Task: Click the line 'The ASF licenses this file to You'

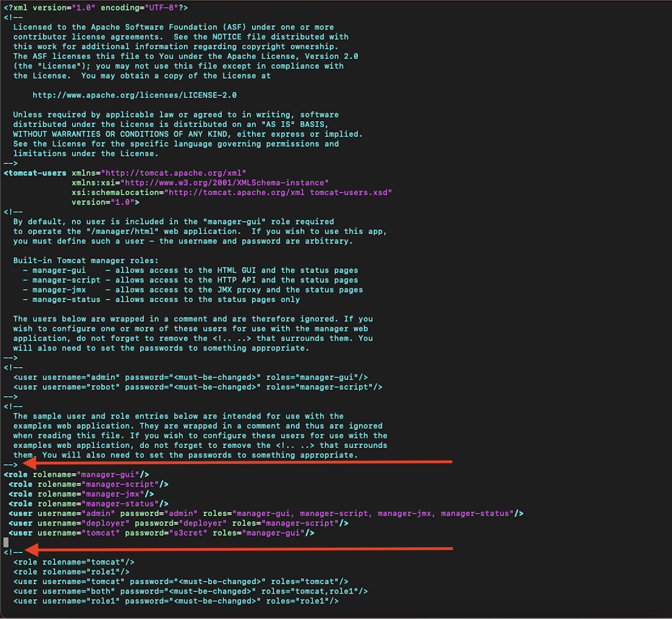Action: click(186, 56)
